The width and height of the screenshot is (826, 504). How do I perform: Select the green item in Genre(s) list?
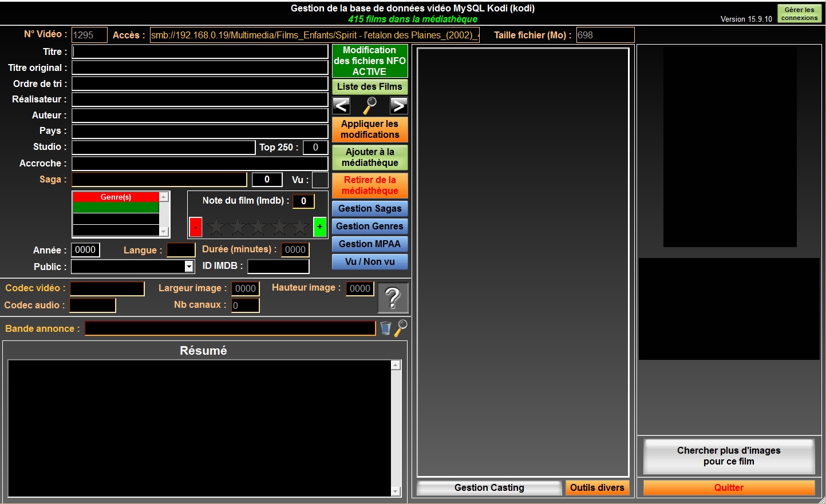(x=116, y=208)
